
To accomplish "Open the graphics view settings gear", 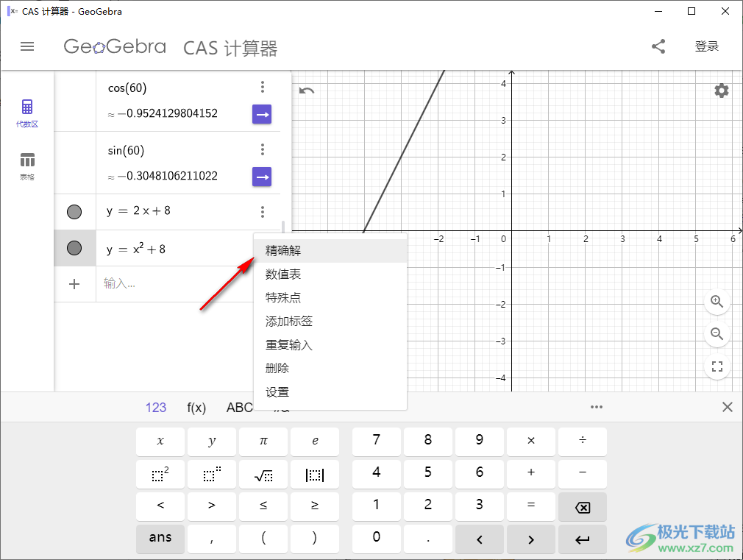I will point(721,91).
